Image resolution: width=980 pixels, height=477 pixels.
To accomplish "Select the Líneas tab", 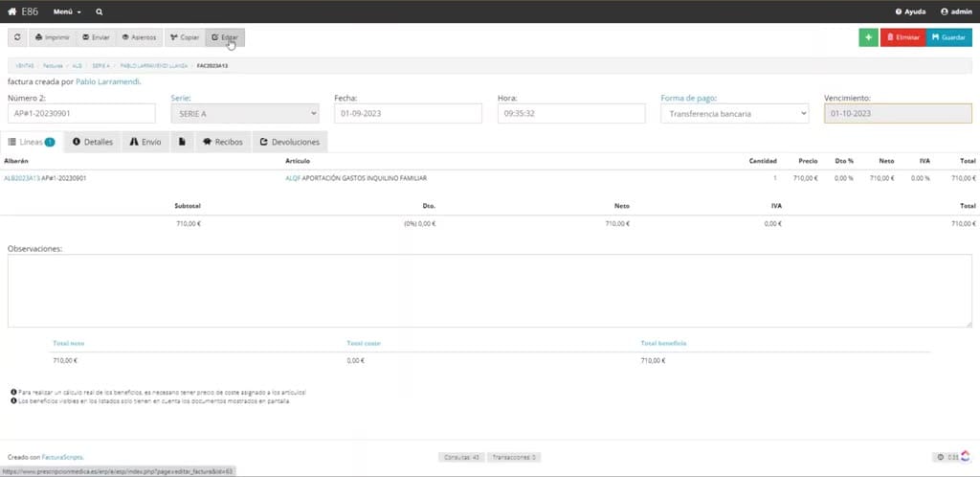I will [x=32, y=142].
